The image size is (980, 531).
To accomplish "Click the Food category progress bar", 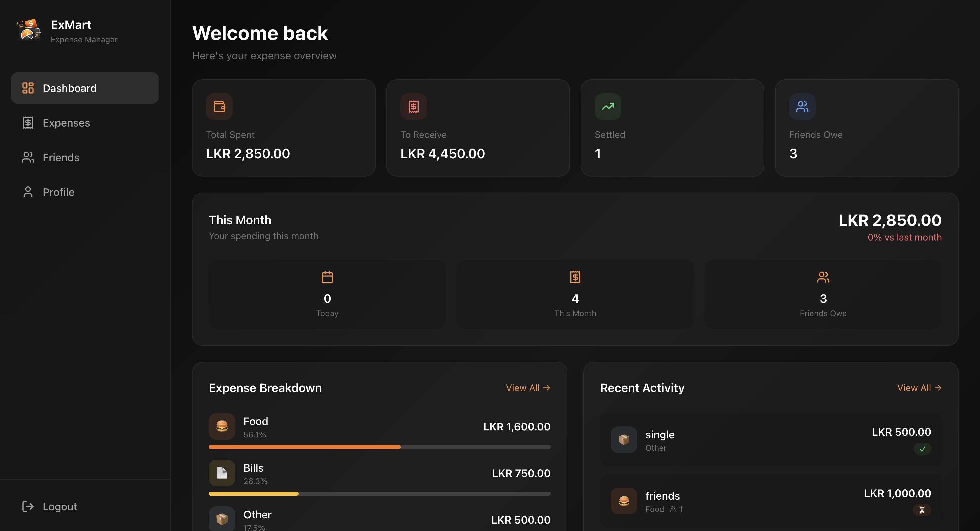I will (379, 447).
